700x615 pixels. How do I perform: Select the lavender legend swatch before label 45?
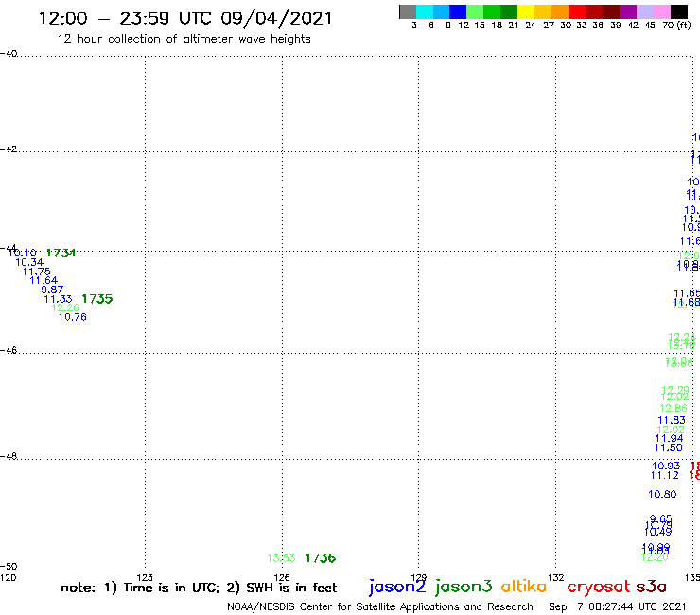[644, 11]
